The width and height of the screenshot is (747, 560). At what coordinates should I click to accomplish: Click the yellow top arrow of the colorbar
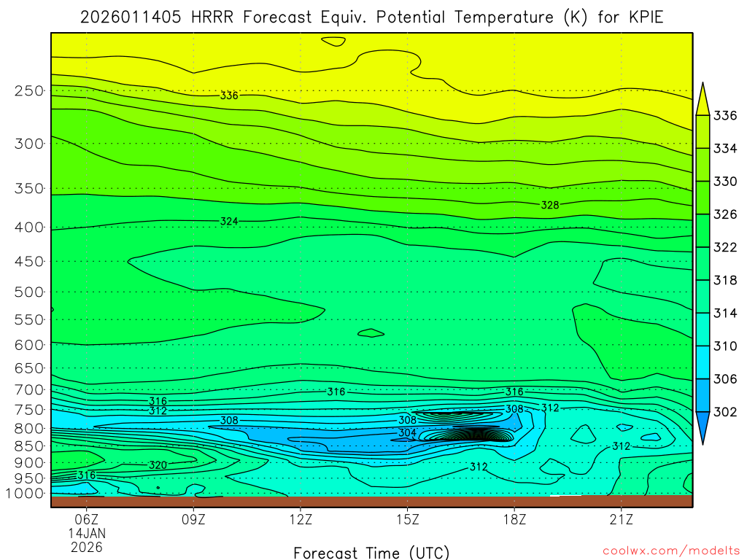[703, 102]
